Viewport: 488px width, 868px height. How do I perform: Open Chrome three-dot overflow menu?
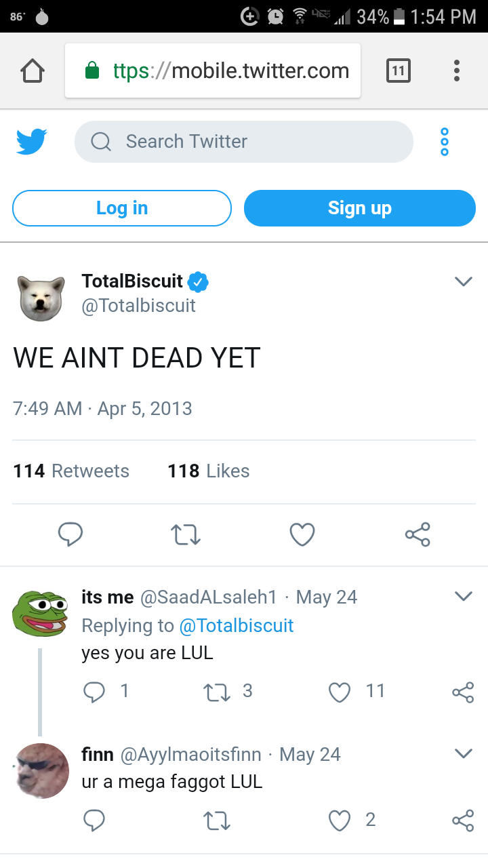[x=457, y=71]
